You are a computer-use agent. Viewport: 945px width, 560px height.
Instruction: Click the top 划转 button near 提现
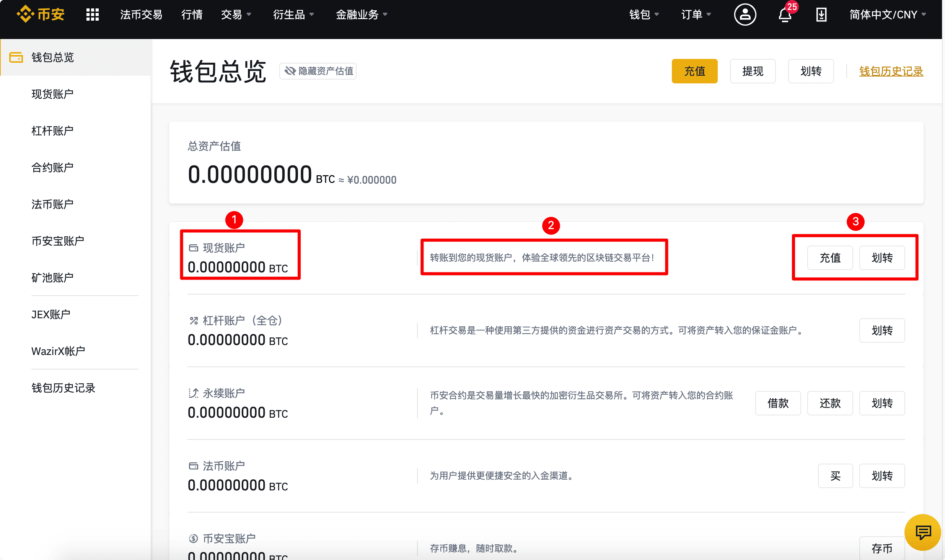[811, 71]
